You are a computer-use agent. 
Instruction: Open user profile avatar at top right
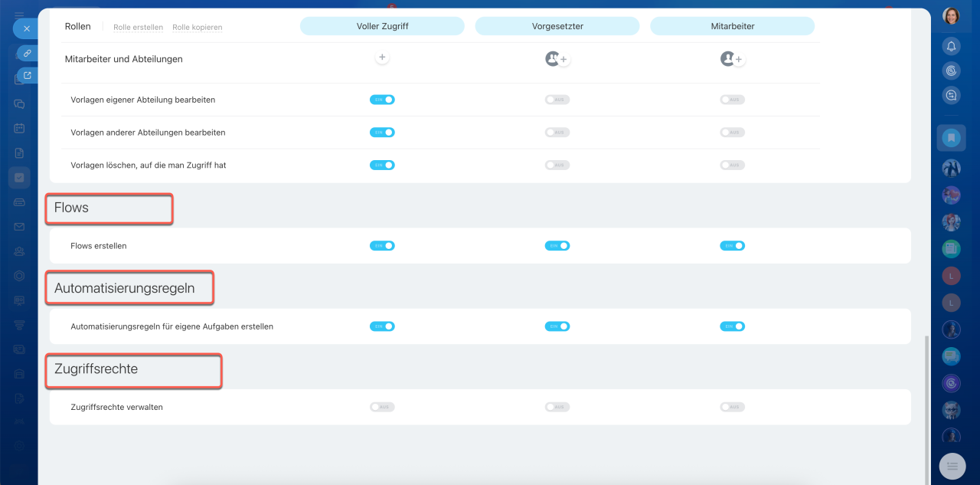tap(951, 15)
